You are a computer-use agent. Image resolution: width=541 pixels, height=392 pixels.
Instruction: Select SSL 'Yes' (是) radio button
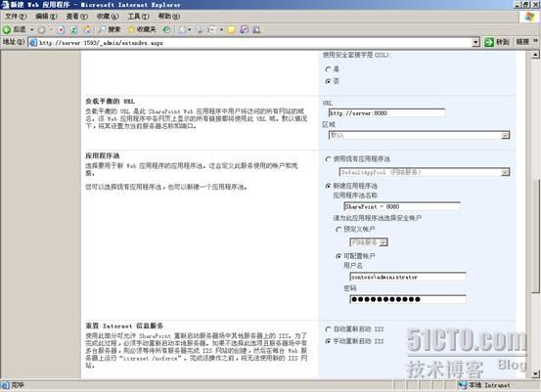(328, 69)
